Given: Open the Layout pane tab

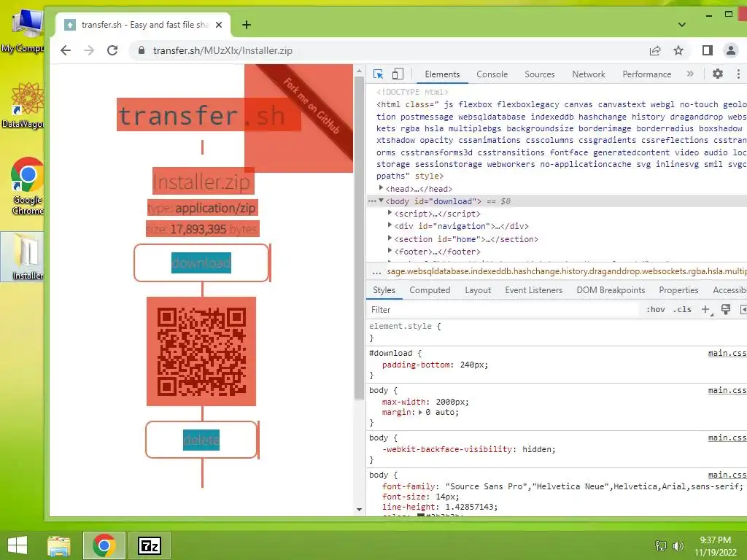Looking at the screenshot, I should point(478,290).
